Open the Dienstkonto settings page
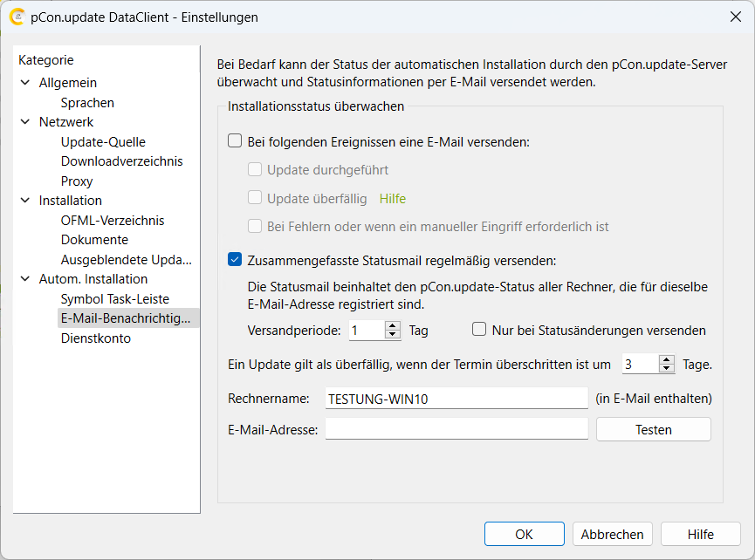 tap(96, 338)
